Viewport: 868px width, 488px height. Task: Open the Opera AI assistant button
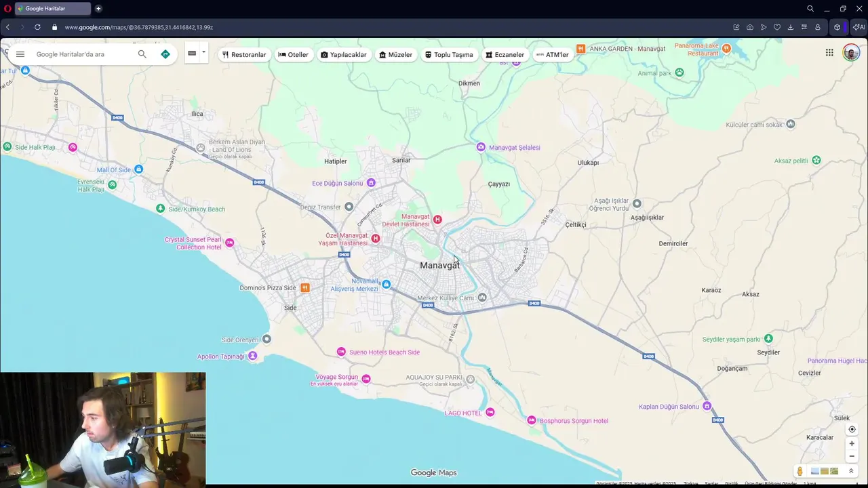click(859, 27)
